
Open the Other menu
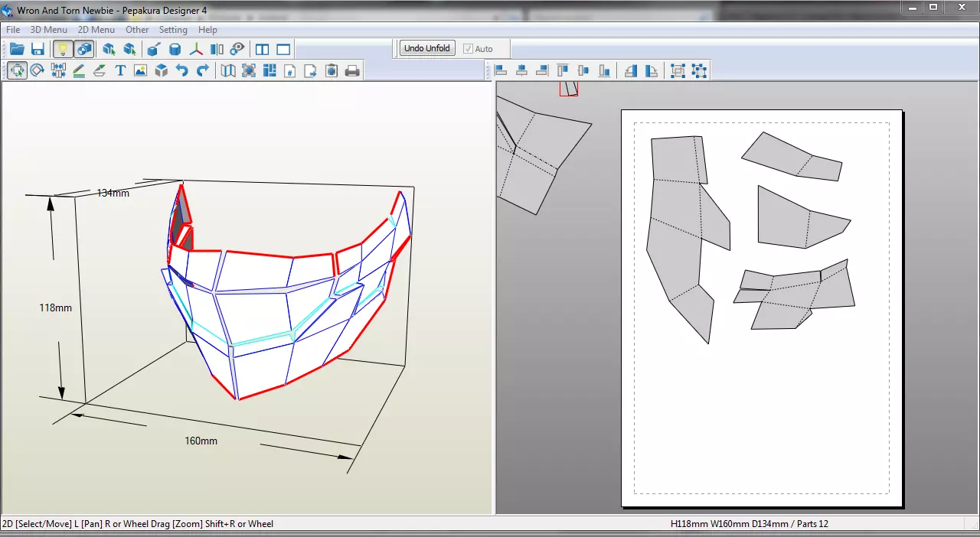(137, 30)
